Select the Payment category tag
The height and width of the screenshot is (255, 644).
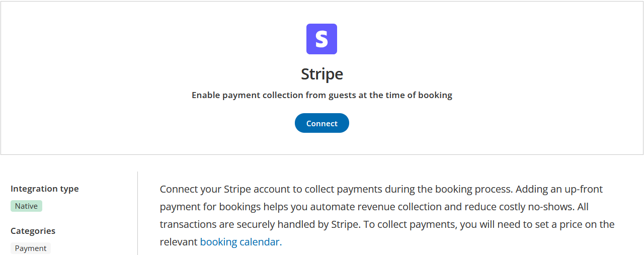coord(31,248)
